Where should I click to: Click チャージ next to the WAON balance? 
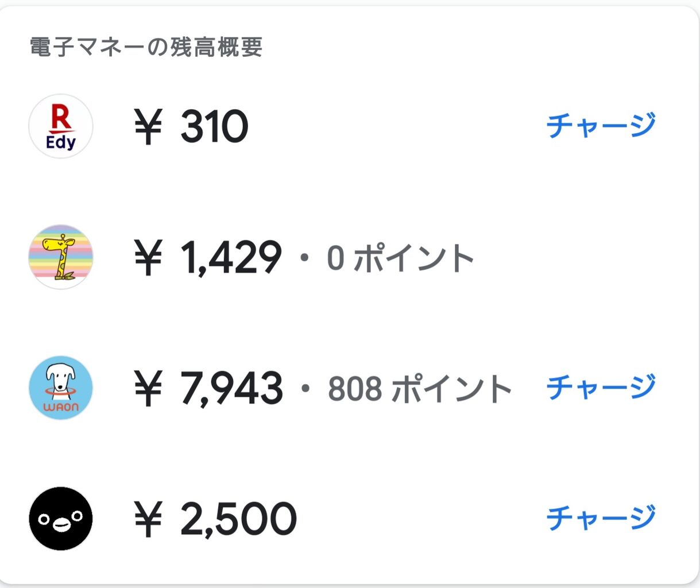pyautogui.click(x=601, y=387)
